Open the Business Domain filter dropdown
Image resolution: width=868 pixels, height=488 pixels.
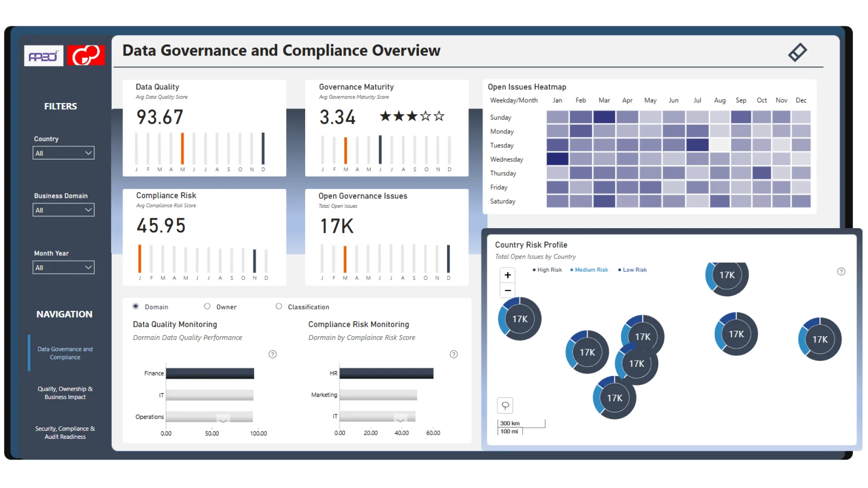[63, 210]
